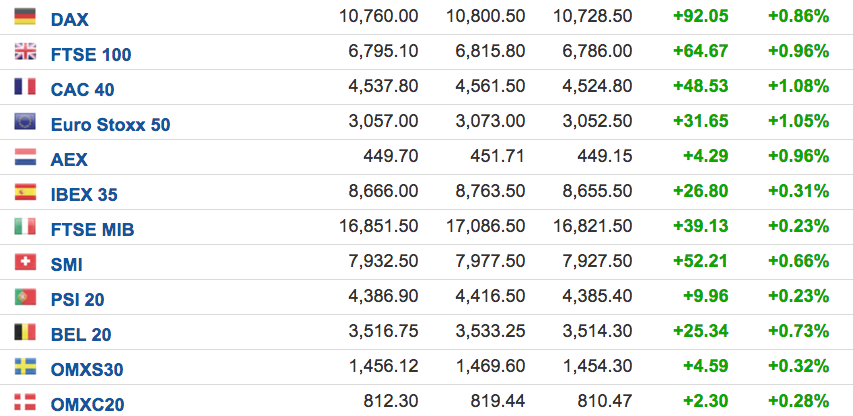The height and width of the screenshot is (416, 853).
Task: Click the Spanish flag icon beside IBEX 35
Action: [x=25, y=191]
